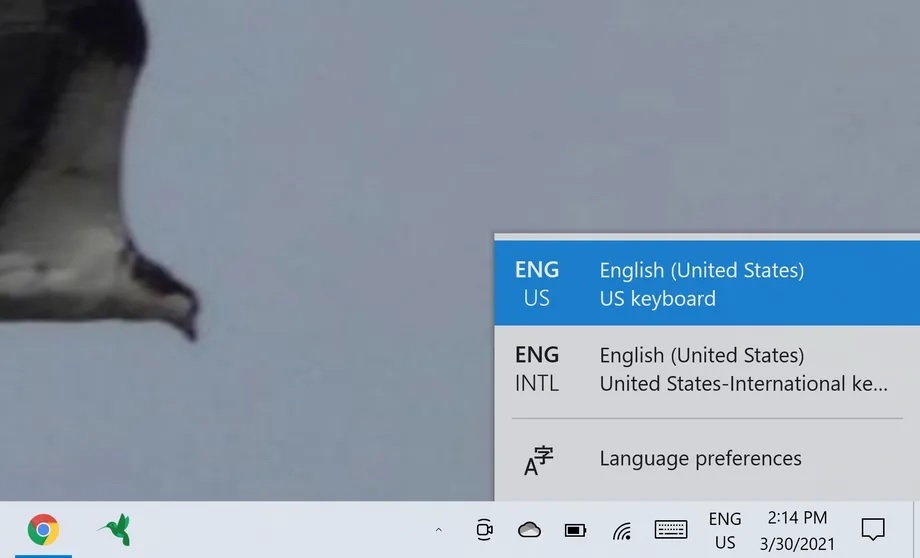The height and width of the screenshot is (558, 920).
Task: Click the "US keyboard" label in highlighted item
Action: 657,299
